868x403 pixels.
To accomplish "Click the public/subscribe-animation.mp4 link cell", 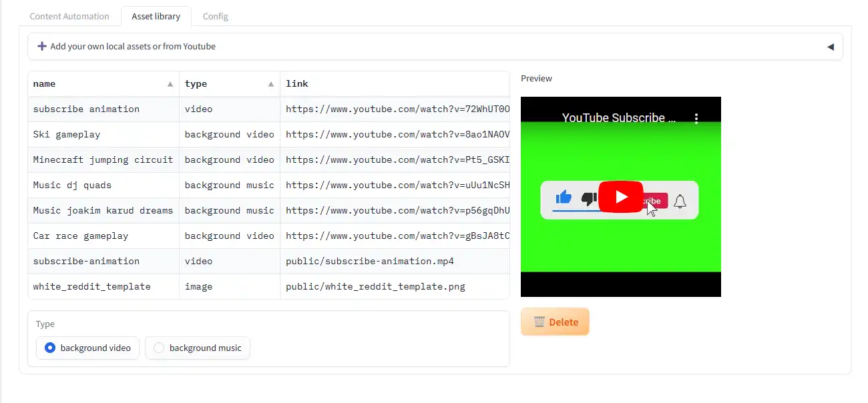I will (395, 262).
